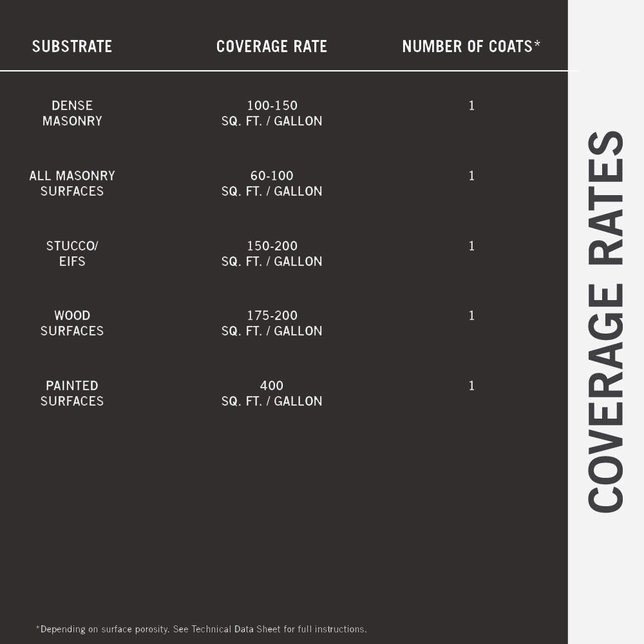Click coat count for Painted Surfaces

471,386
